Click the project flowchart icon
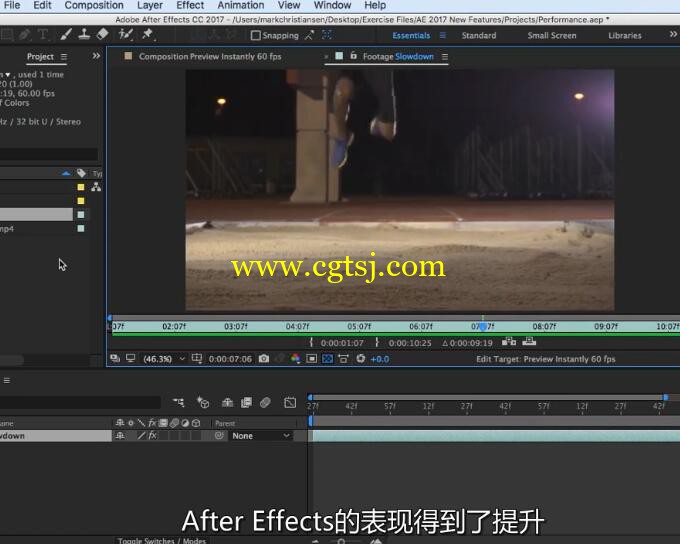680x544 pixels. coord(96,187)
